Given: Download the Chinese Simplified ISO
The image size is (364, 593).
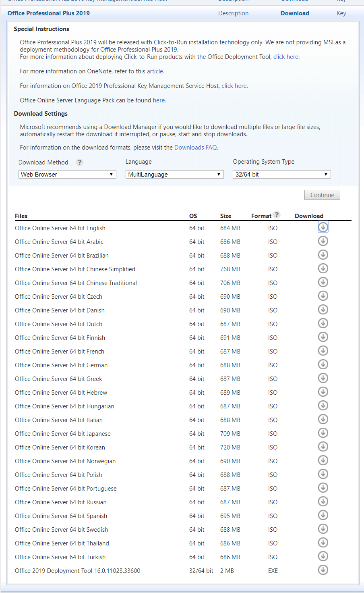Looking at the screenshot, I should [323, 268].
